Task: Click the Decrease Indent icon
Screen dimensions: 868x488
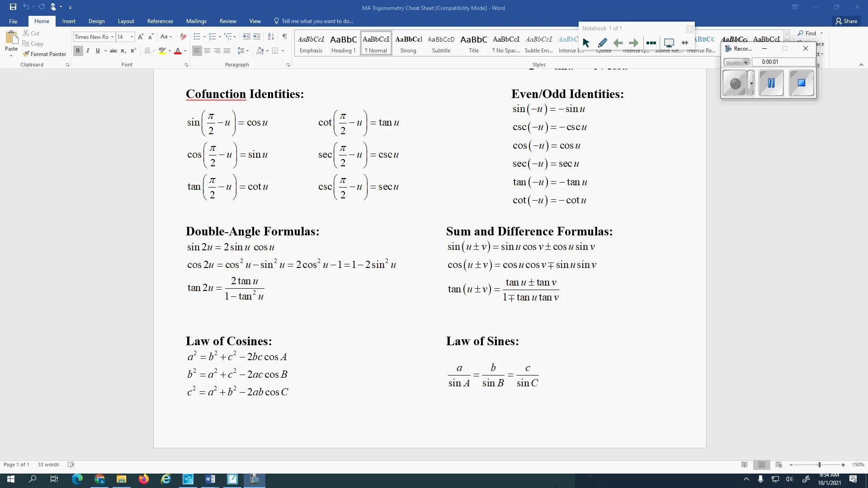Action: pyautogui.click(x=246, y=37)
